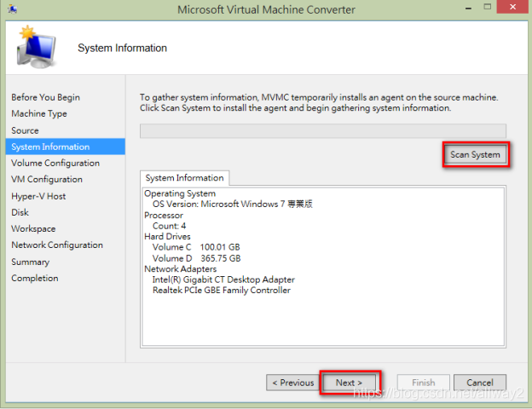This screenshot has width=532, height=409.
Task: Go to the Next step
Action: [350, 383]
